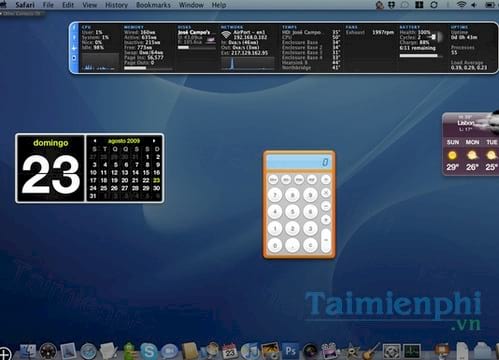Screen dimensions: 499x360
Task: Click the MON forecast icon in weather widget
Action: [x=472, y=155]
